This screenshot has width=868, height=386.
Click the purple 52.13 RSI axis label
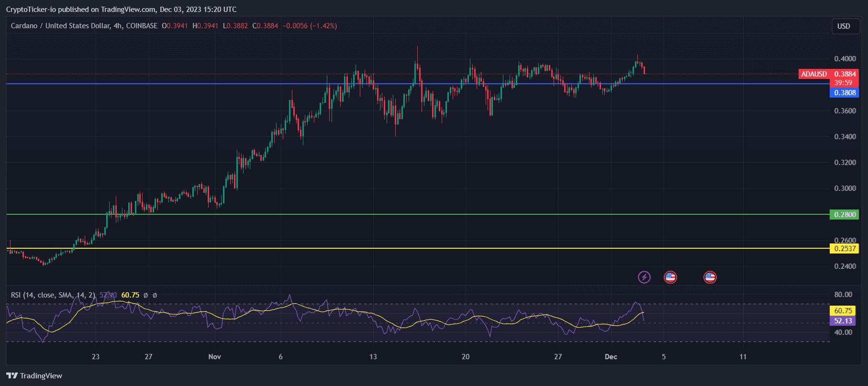tap(843, 321)
